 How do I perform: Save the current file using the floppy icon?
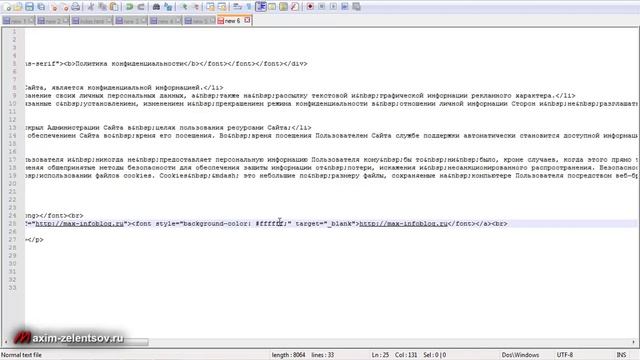tap(29, 7)
